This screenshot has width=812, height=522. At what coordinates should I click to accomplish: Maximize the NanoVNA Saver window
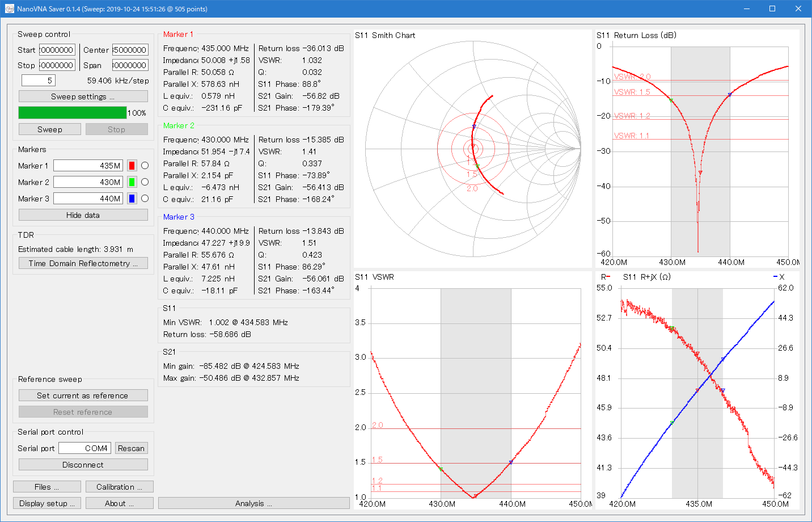(x=772, y=9)
